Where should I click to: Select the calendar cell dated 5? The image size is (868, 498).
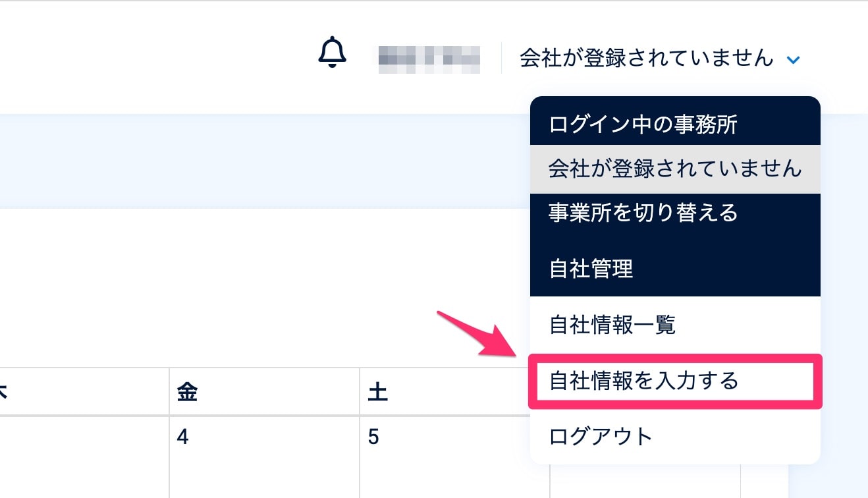(454, 457)
